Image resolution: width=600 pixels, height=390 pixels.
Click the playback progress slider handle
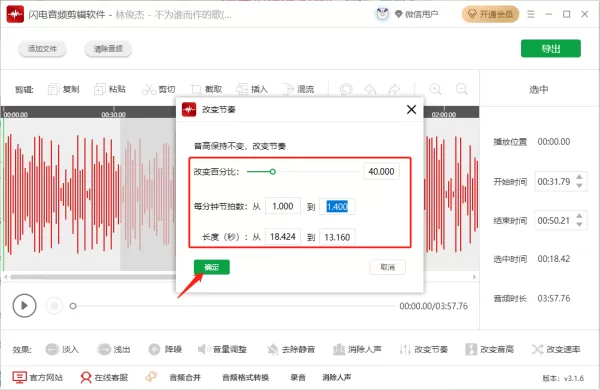pyautogui.click(x=73, y=306)
